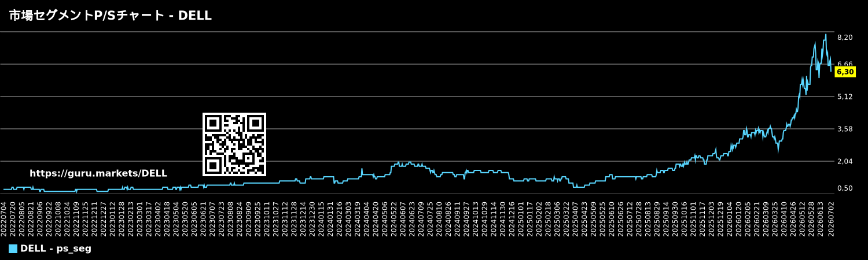Select the DELL - ps_seg legend label
The image size is (868, 260).
point(56,249)
